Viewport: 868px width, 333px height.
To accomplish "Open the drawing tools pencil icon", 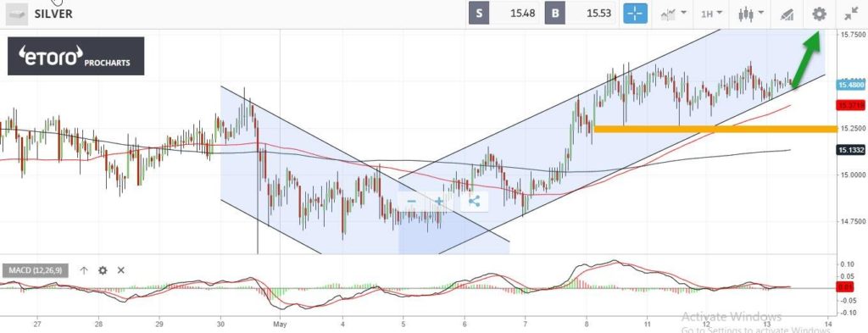I will [787, 15].
